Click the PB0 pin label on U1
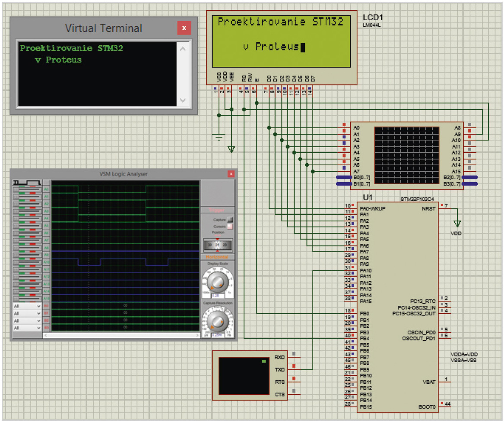The image size is (504, 422). click(365, 313)
